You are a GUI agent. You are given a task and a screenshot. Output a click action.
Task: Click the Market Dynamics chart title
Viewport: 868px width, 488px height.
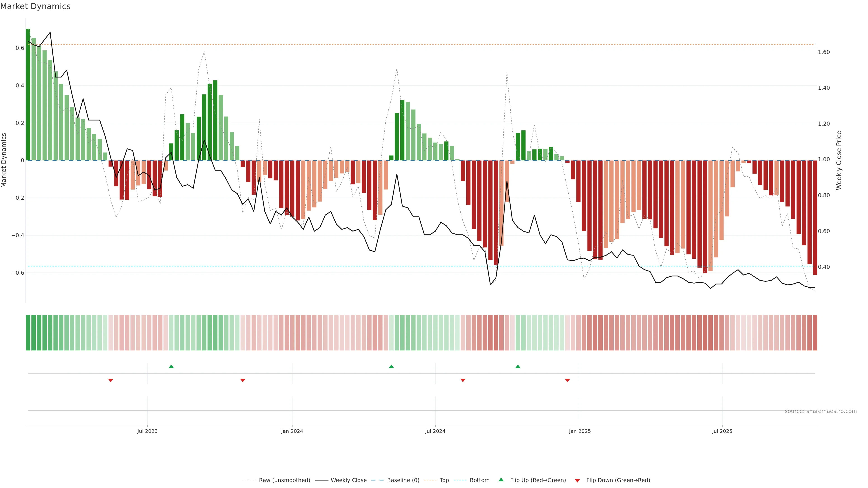[35, 6]
